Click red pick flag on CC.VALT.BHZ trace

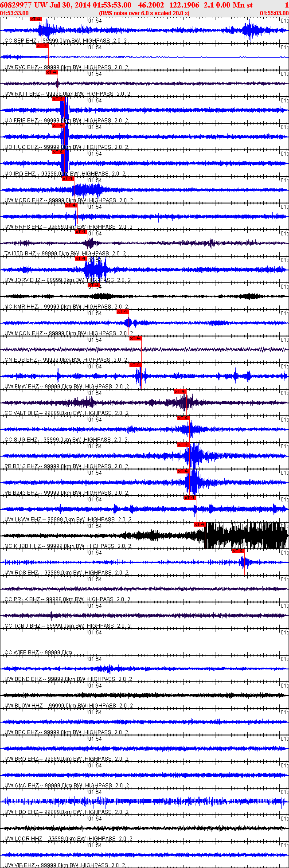[x=180, y=391]
